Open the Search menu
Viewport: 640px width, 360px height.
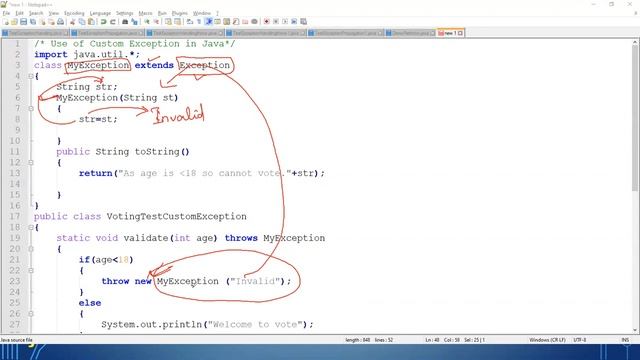click(x=36, y=13)
